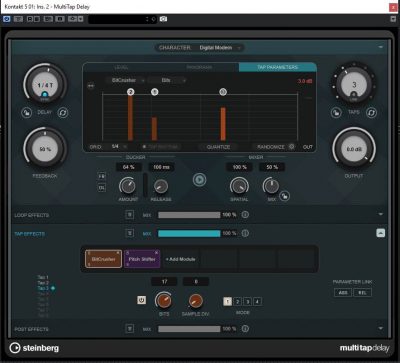Click the Quantize button

tap(218, 147)
